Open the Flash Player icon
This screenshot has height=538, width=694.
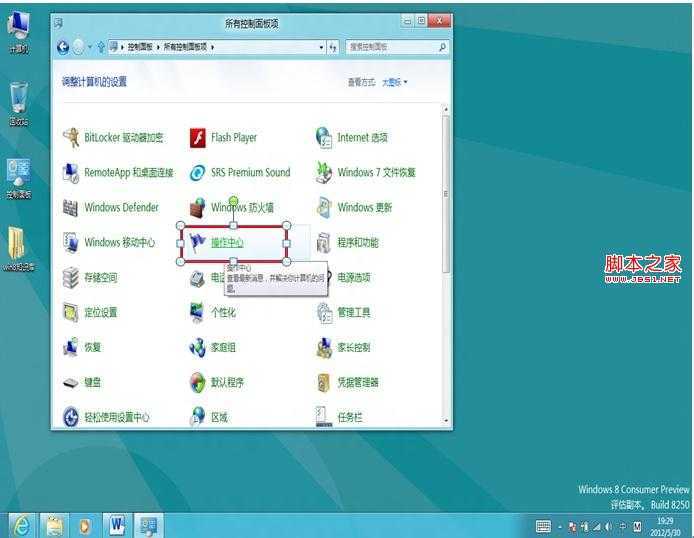198,138
